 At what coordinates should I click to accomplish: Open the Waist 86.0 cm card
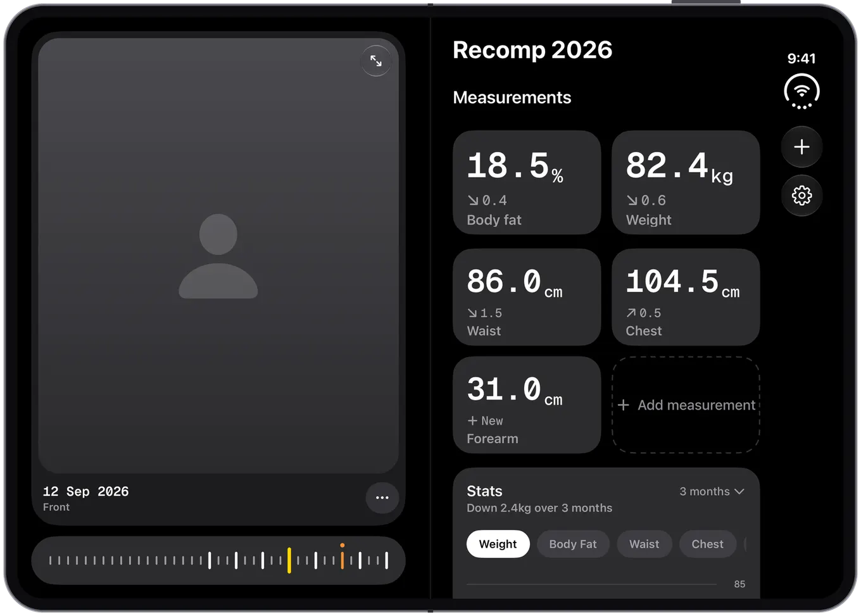pyautogui.click(x=527, y=297)
